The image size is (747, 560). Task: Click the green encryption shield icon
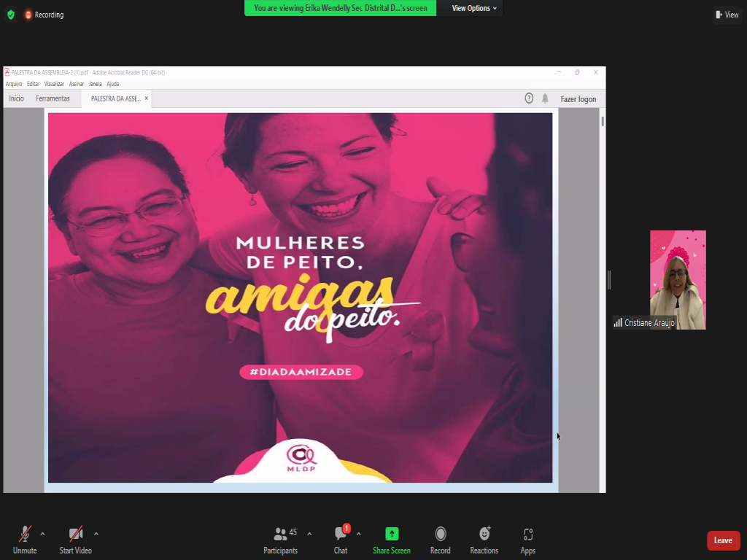coord(10,15)
